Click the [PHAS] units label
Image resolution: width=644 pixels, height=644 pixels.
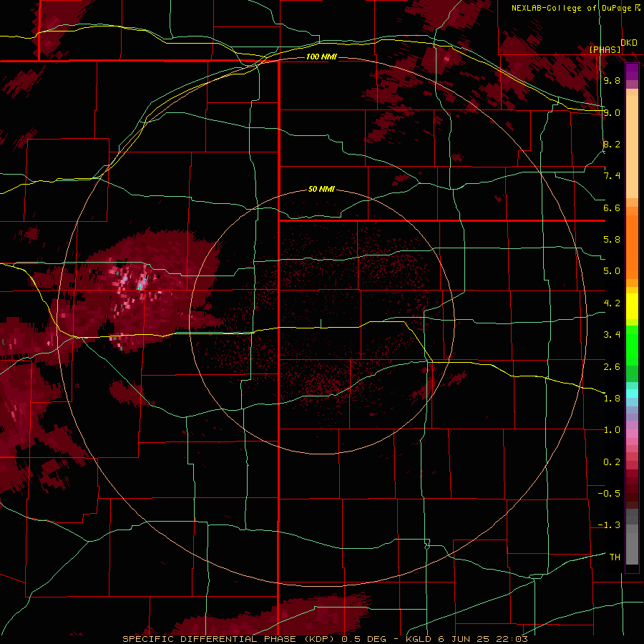605,49
